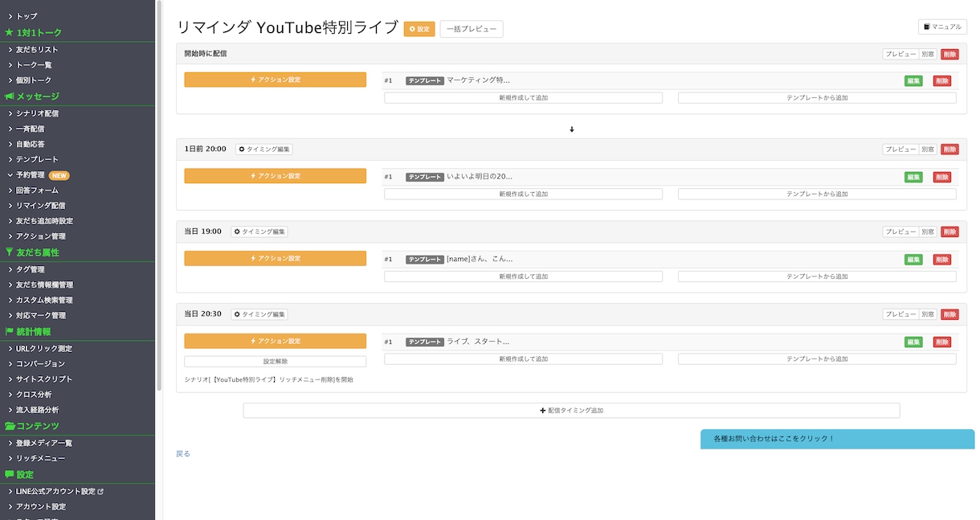
Task: Open 個別トーク in the sidebar
Action: [x=34, y=80]
